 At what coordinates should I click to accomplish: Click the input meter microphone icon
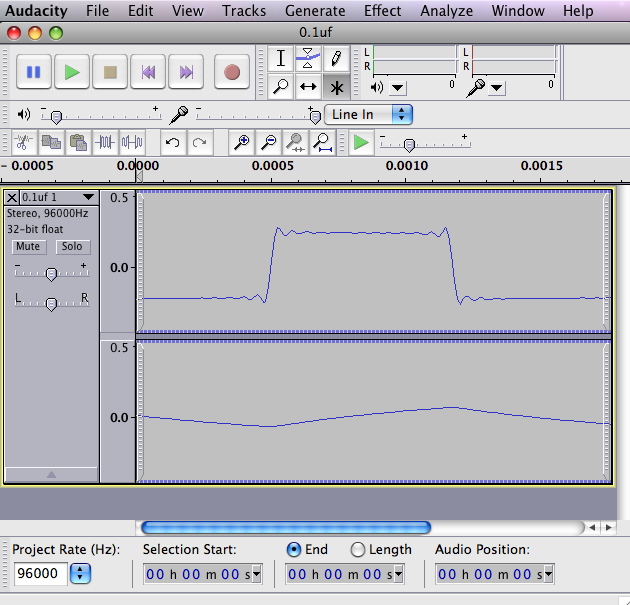point(476,88)
